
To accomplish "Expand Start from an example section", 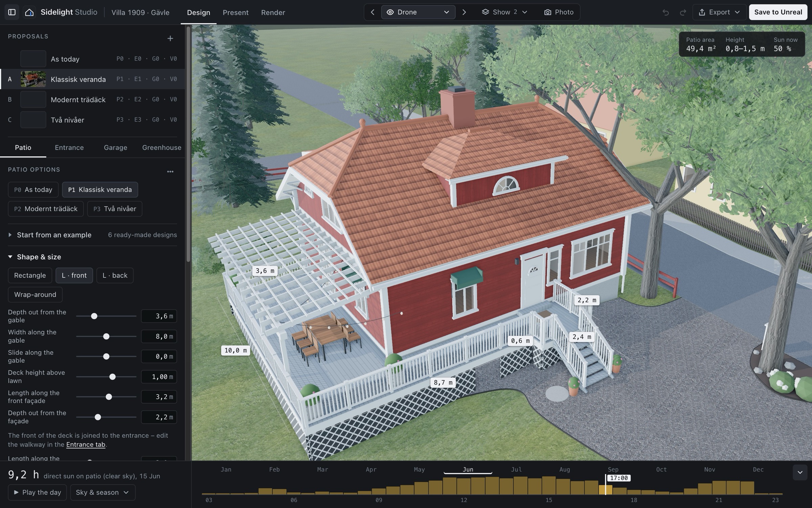I will [x=92, y=235].
